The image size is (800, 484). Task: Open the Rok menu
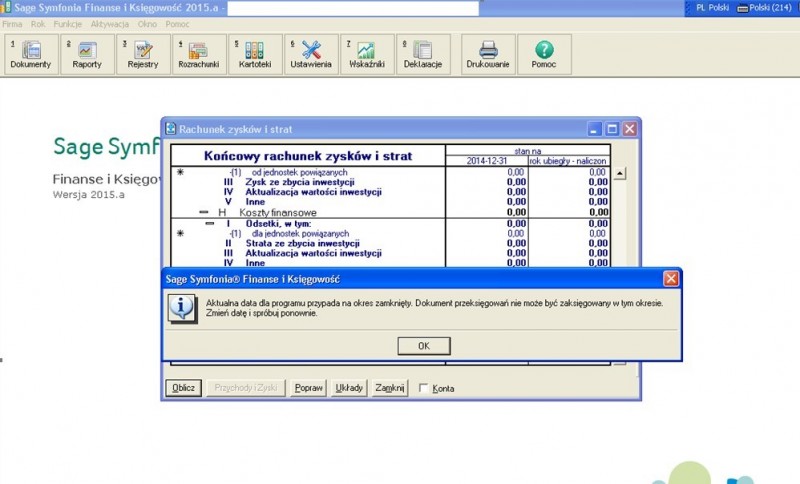38,24
